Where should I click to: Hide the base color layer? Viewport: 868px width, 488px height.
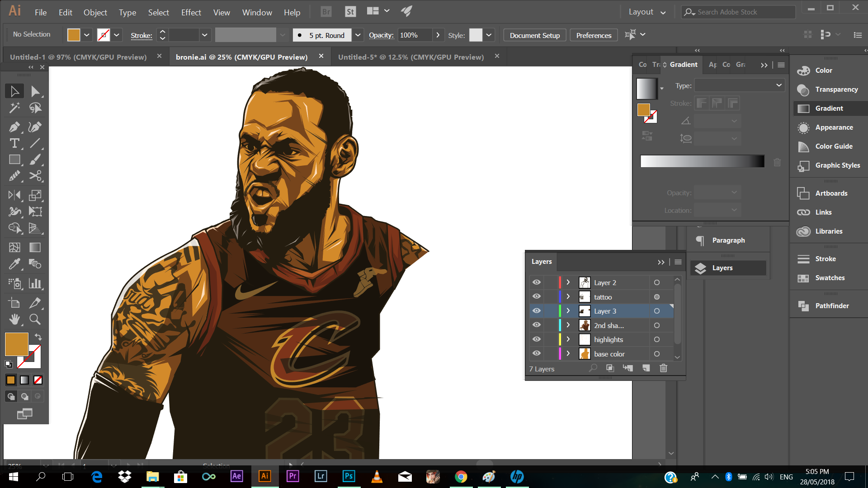pyautogui.click(x=537, y=353)
